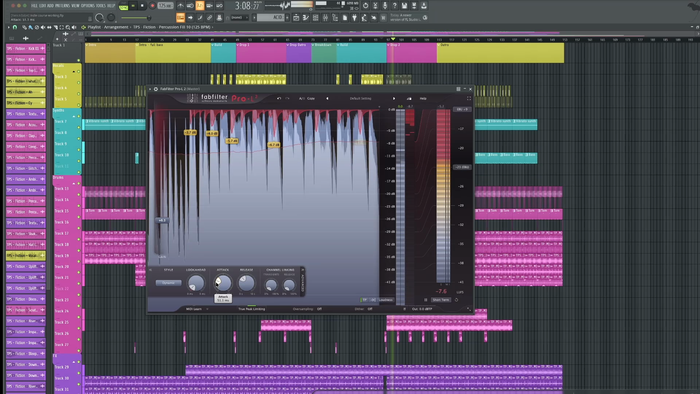Viewport: 700px width, 394px height.
Task: Start playback with the Play button
Action: click(133, 6)
